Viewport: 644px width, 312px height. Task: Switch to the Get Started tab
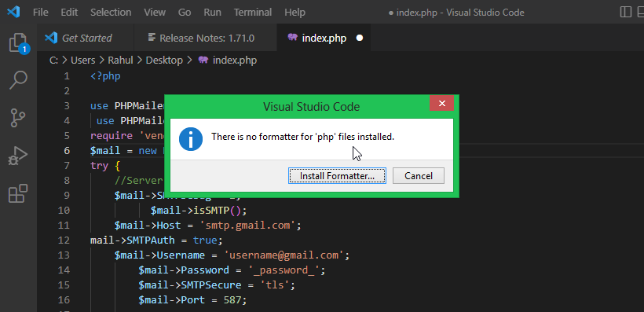click(86, 39)
